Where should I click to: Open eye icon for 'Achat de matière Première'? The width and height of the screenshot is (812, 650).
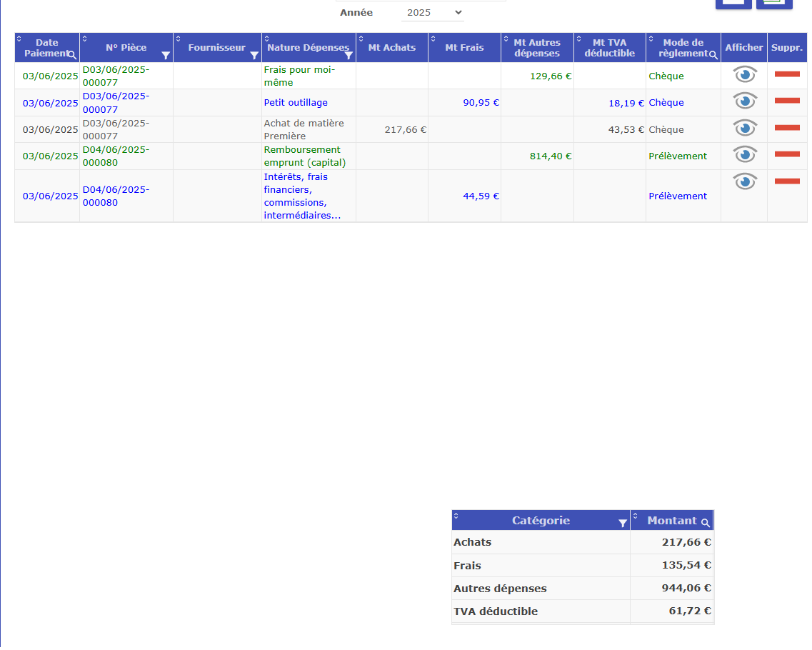coord(744,129)
